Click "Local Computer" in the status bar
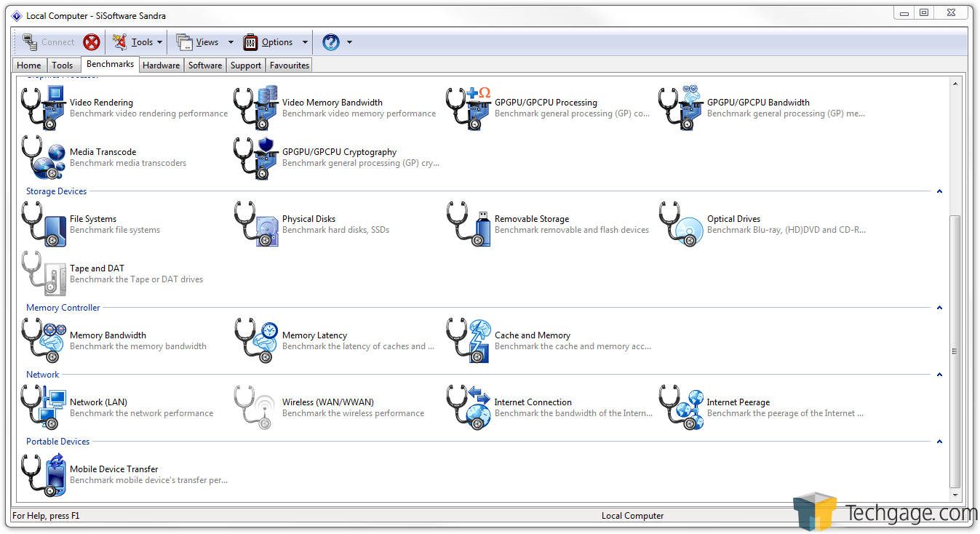The width and height of the screenshot is (980, 534). coord(633,516)
